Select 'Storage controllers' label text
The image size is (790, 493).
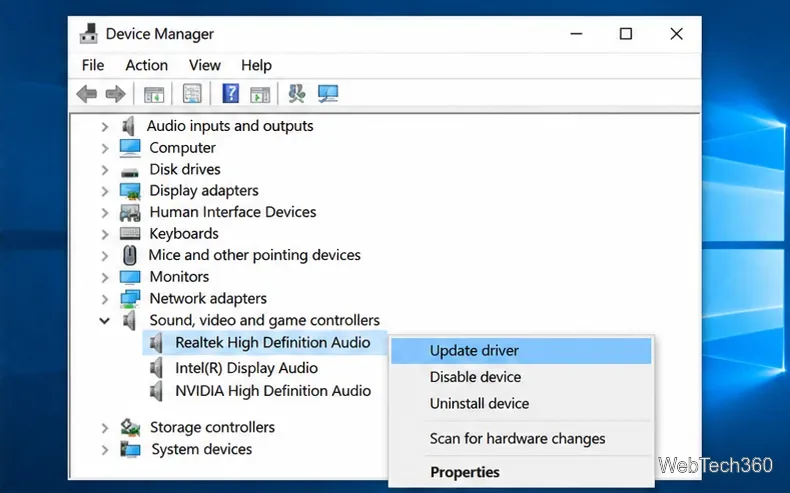212,428
